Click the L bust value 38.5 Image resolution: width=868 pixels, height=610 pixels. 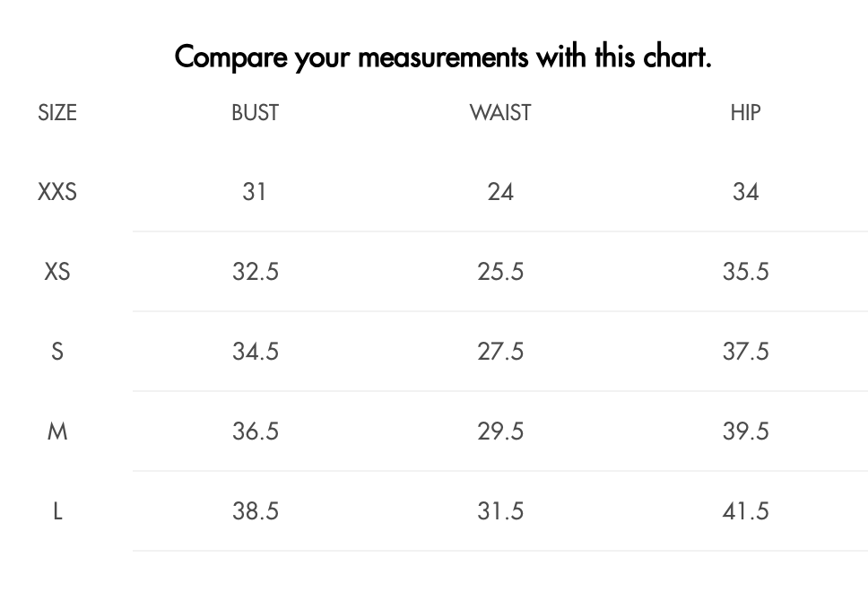click(x=256, y=510)
